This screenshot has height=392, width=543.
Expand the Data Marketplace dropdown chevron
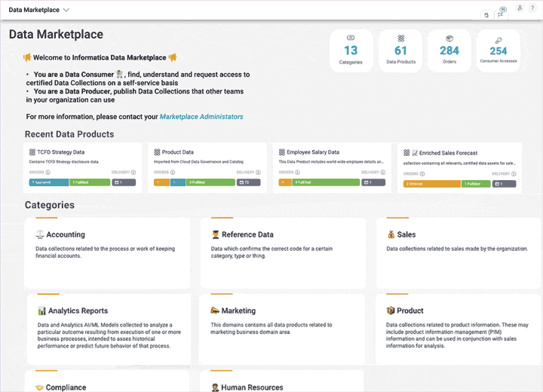tap(66, 11)
